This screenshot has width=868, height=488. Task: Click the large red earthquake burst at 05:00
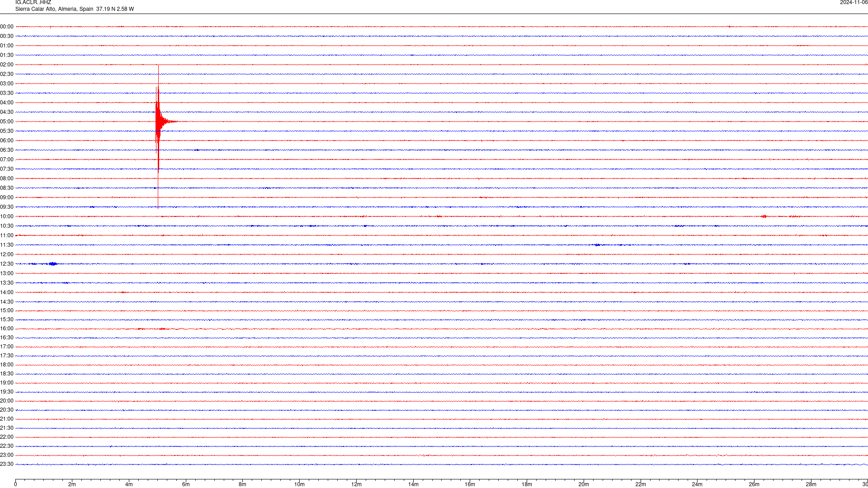159,122
